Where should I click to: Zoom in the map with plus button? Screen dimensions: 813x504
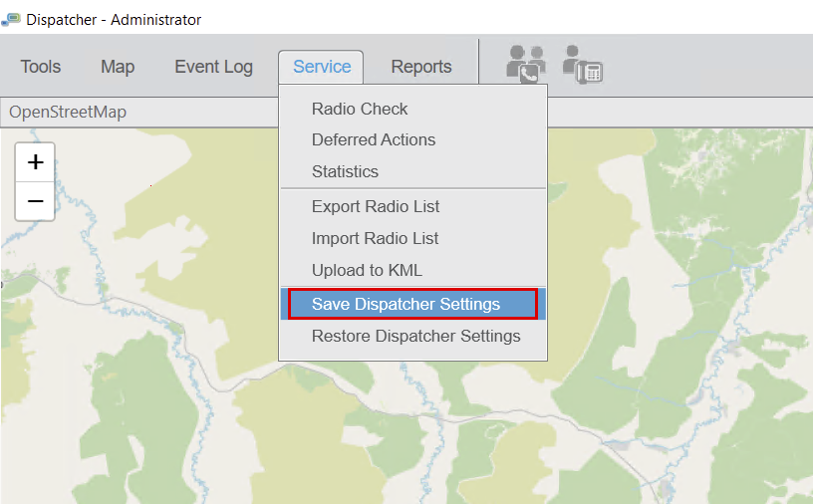click(35, 162)
